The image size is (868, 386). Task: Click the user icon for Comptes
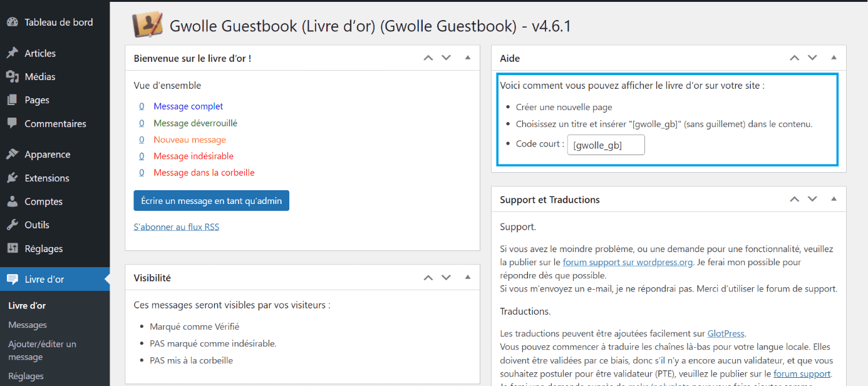point(12,201)
